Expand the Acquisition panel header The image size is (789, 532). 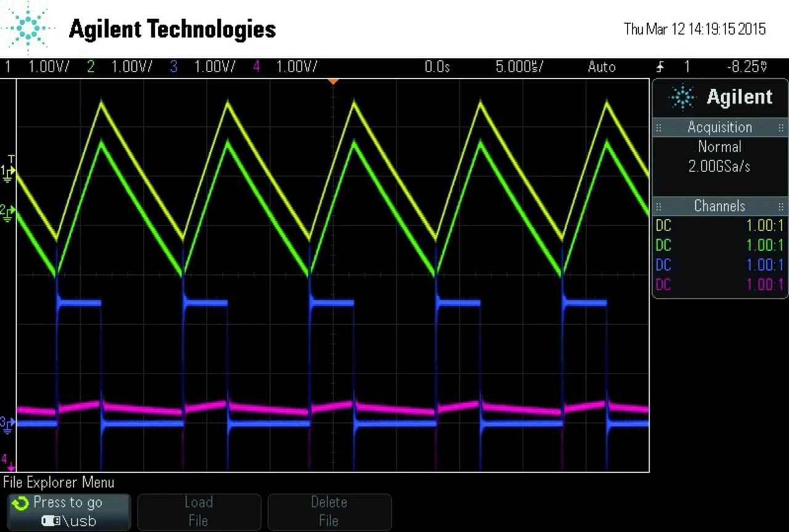[719, 128]
